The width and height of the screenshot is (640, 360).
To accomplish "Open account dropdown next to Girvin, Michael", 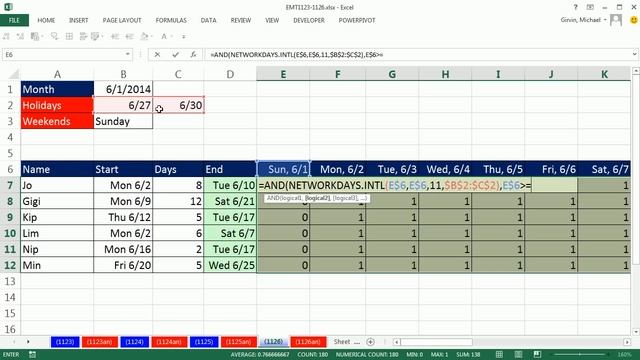I will [x=605, y=20].
